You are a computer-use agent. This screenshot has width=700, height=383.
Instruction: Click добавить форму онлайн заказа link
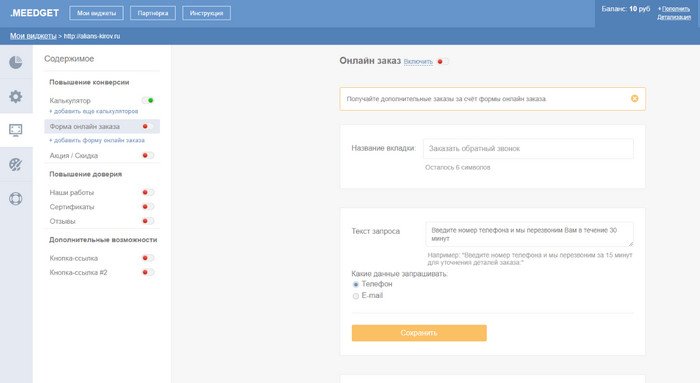click(x=97, y=140)
